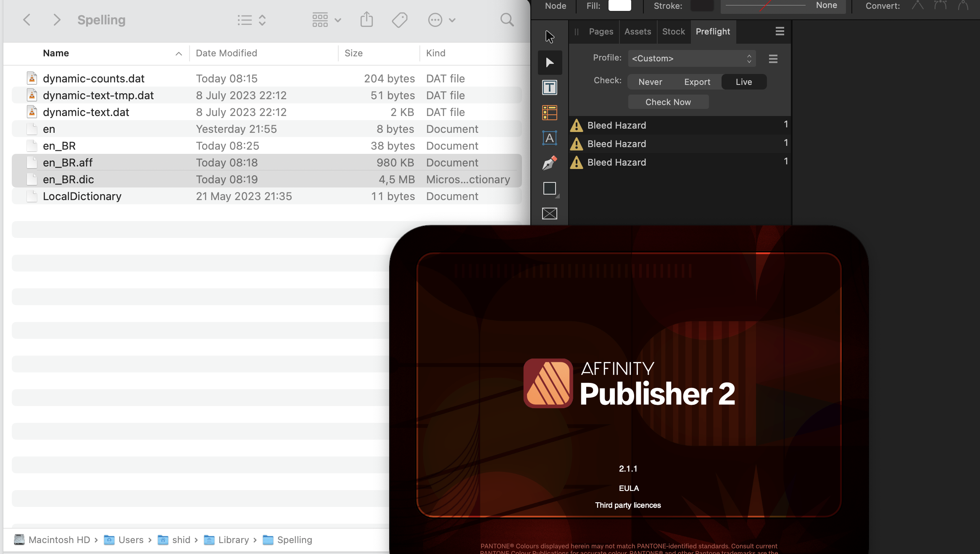
Task: Select the en_BR document row
Action: 267,146
